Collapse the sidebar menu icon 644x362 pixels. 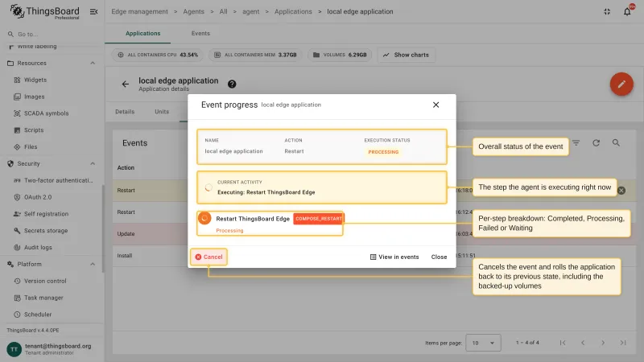click(93, 11)
